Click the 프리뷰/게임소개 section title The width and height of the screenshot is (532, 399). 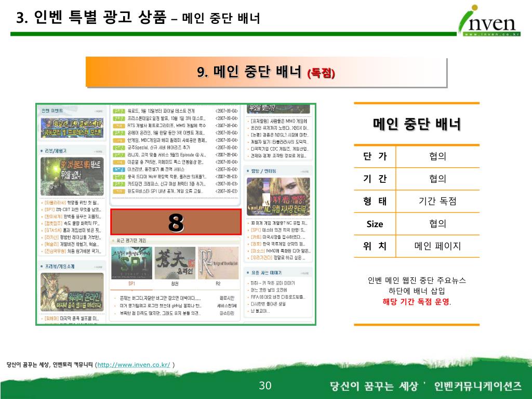(x=59, y=267)
